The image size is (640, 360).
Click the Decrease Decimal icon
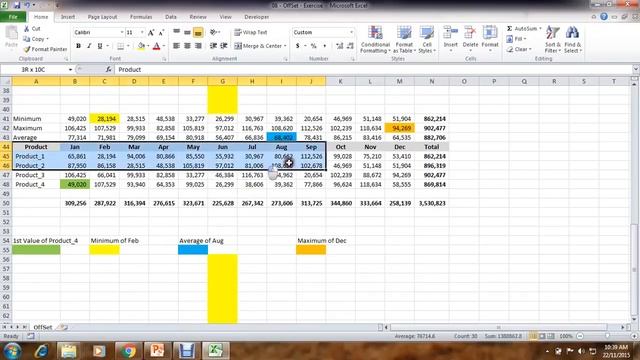(x=350, y=46)
